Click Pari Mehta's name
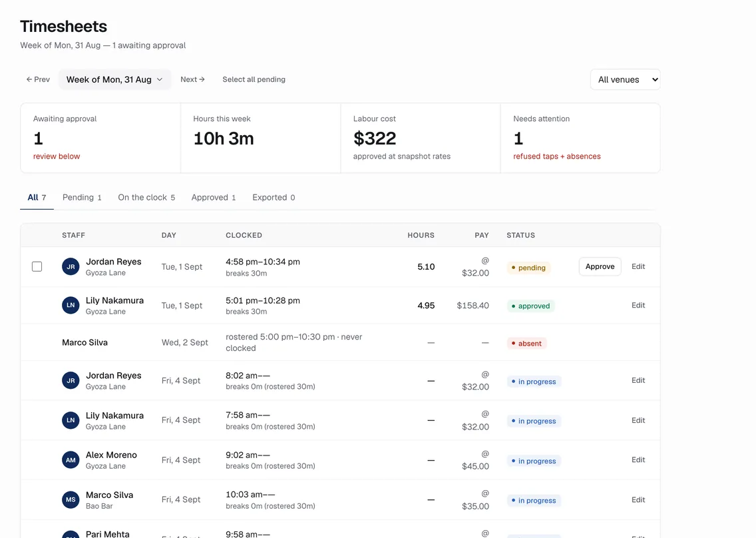This screenshot has width=756, height=538. pyautogui.click(x=108, y=534)
